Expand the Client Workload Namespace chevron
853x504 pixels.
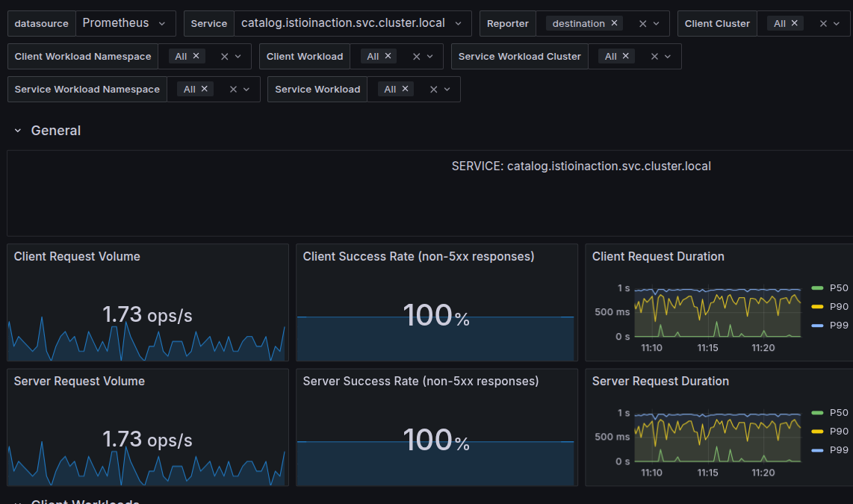238,57
